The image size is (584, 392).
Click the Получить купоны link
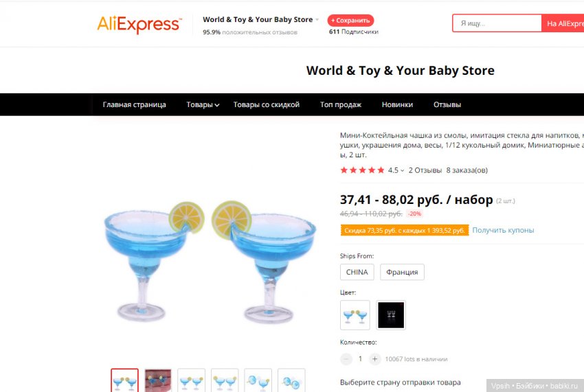pos(503,230)
